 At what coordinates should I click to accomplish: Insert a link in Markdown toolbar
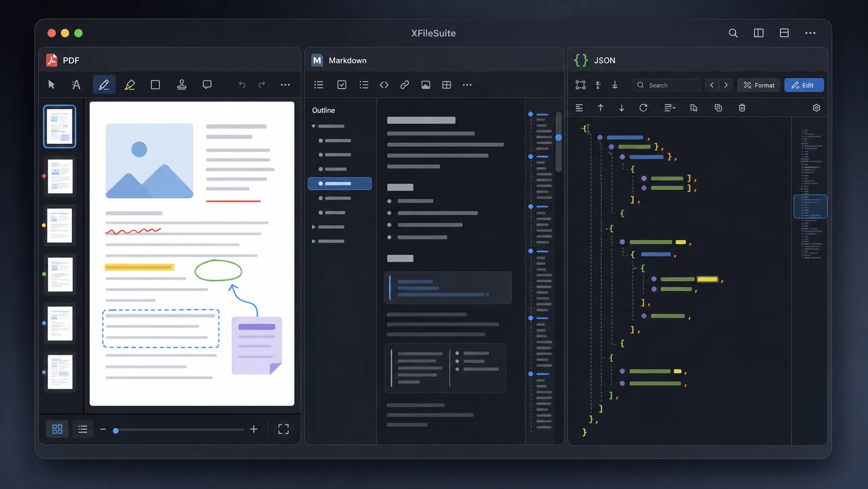pos(404,85)
